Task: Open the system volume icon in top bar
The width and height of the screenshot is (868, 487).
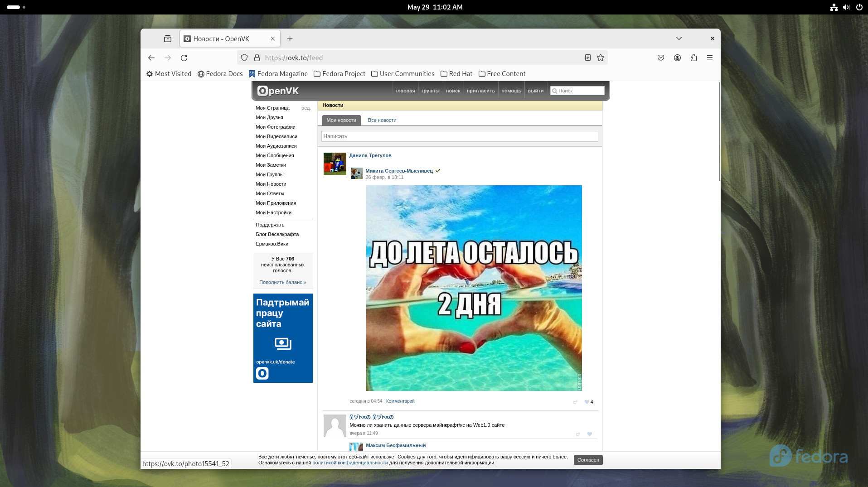Action: pos(846,7)
